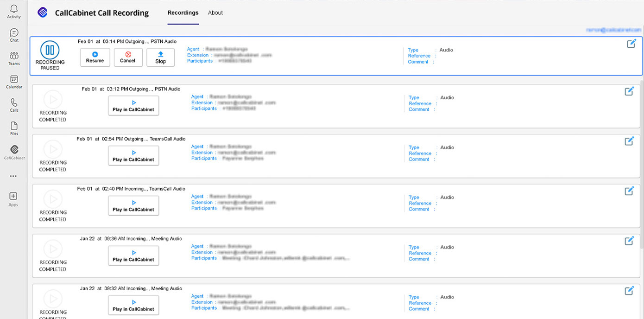
Task: Click completed play circle for 09:36 AM recording
Action: pos(53,249)
